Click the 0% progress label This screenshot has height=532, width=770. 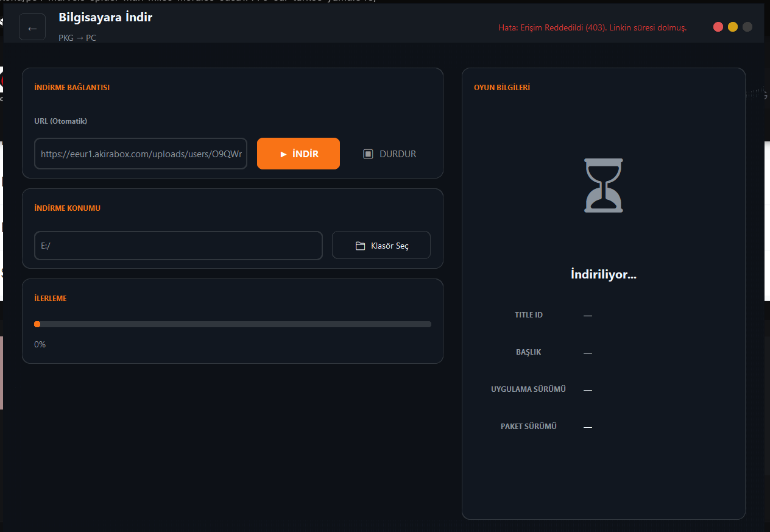coord(40,344)
